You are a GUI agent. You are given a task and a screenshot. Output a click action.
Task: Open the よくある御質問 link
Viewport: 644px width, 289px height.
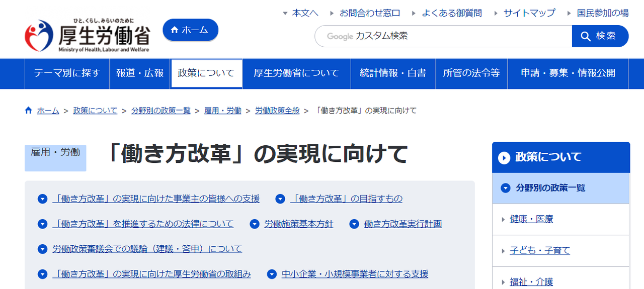pos(452,13)
